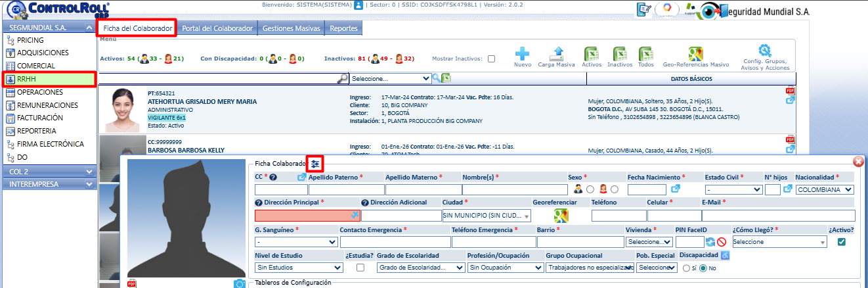Open the Nacionalidad dropdown
The height and width of the screenshot is (288, 868).
[825, 190]
